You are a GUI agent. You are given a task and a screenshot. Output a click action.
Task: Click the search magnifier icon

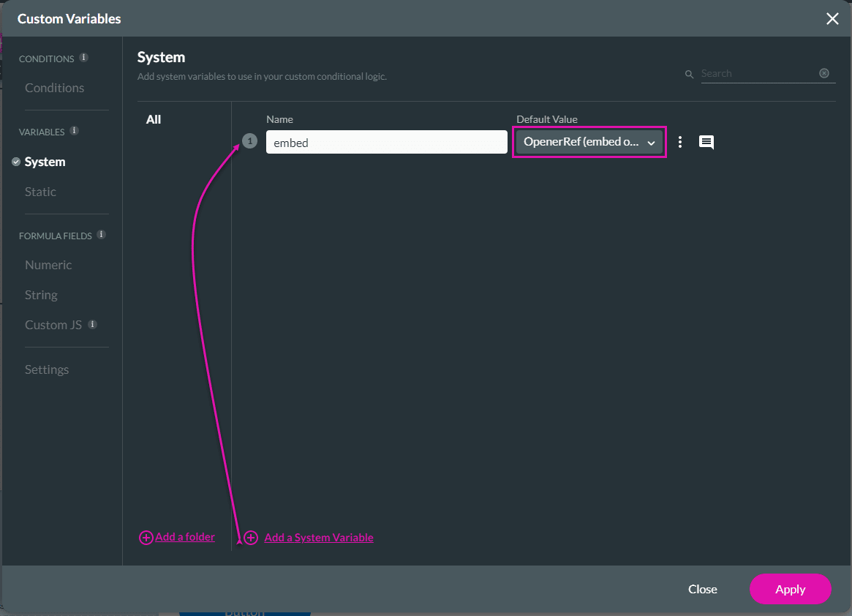point(688,73)
